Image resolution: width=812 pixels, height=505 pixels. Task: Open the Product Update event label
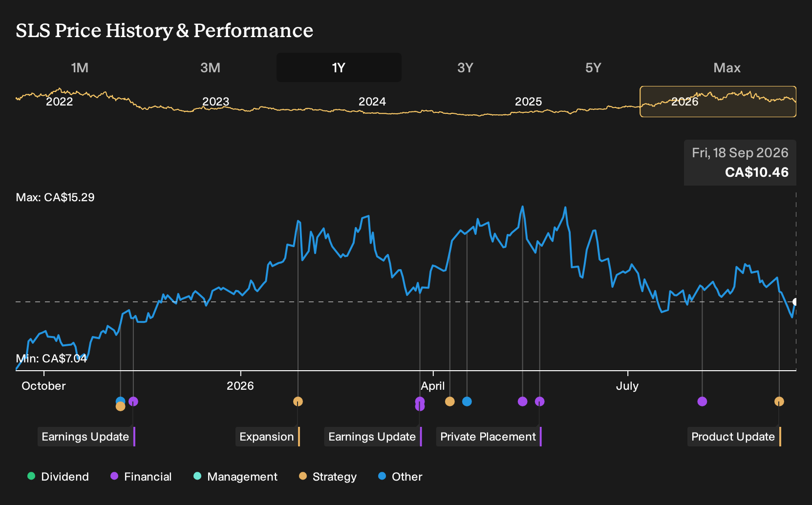(x=734, y=437)
